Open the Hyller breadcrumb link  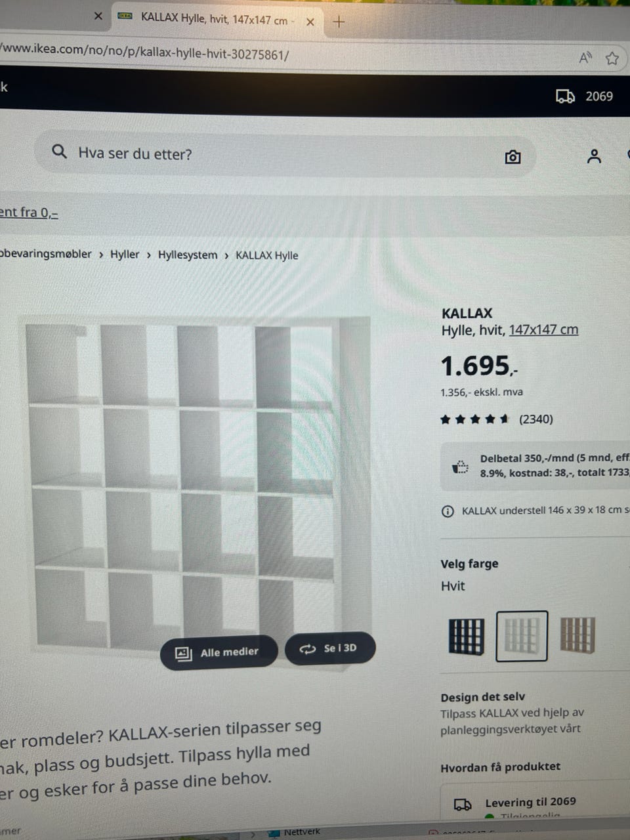125,254
